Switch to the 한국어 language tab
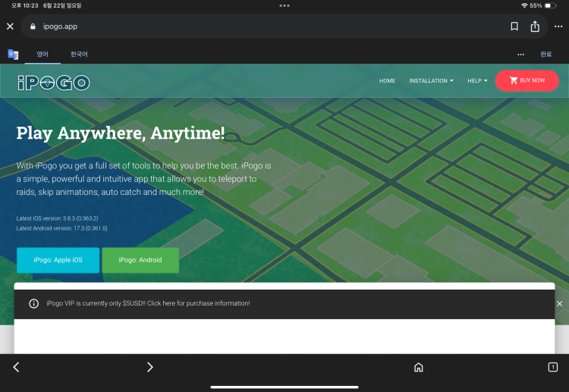This screenshot has width=569, height=392. click(79, 55)
